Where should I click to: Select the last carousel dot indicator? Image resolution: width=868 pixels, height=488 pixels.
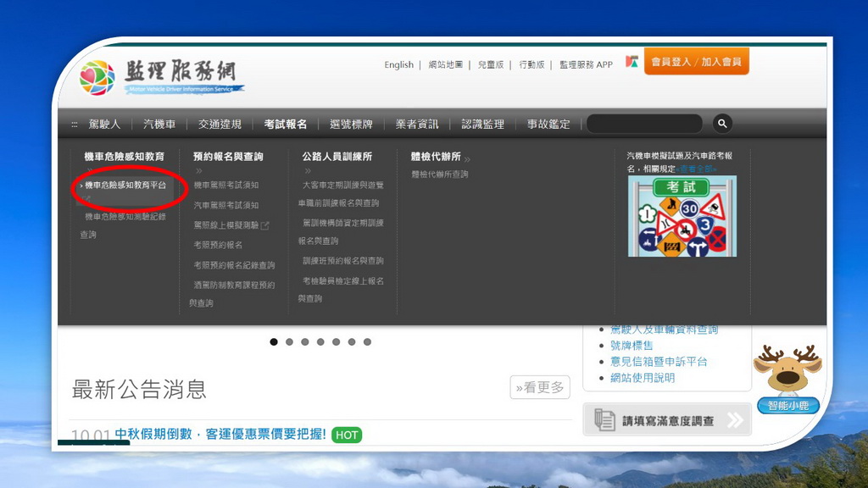pyautogui.click(x=367, y=342)
